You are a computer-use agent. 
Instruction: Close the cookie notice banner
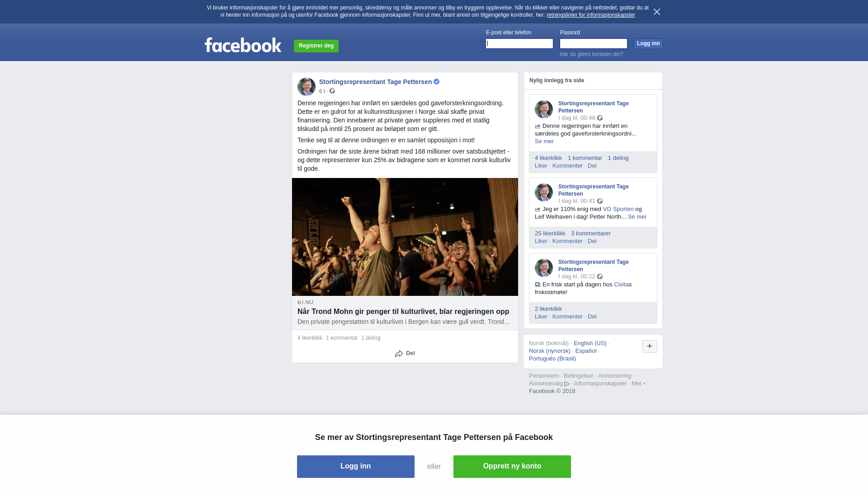click(x=657, y=12)
